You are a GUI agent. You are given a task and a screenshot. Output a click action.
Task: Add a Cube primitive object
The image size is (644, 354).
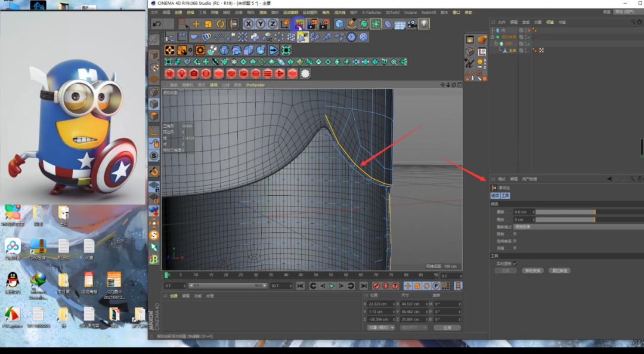(x=339, y=24)
